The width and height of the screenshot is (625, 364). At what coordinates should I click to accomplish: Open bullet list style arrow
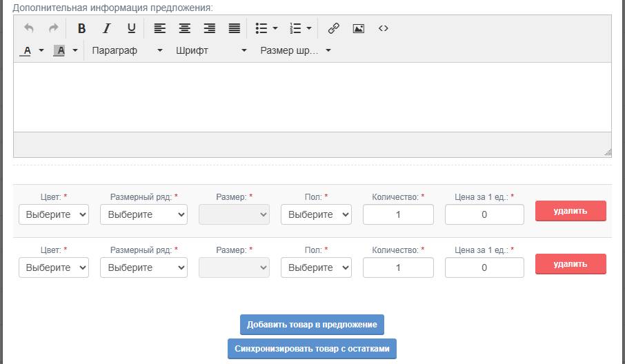pos(275,28)
